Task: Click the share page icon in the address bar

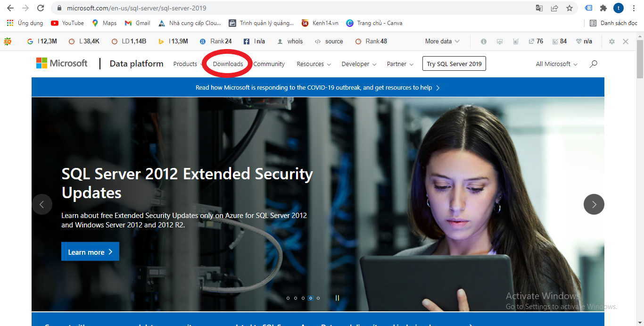Action: click(554, 8)
